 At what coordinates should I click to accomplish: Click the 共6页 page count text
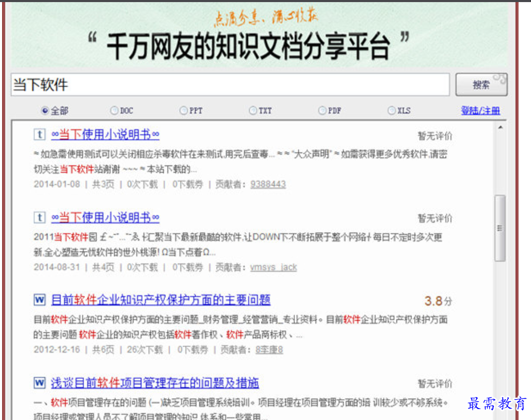[103, 350]
